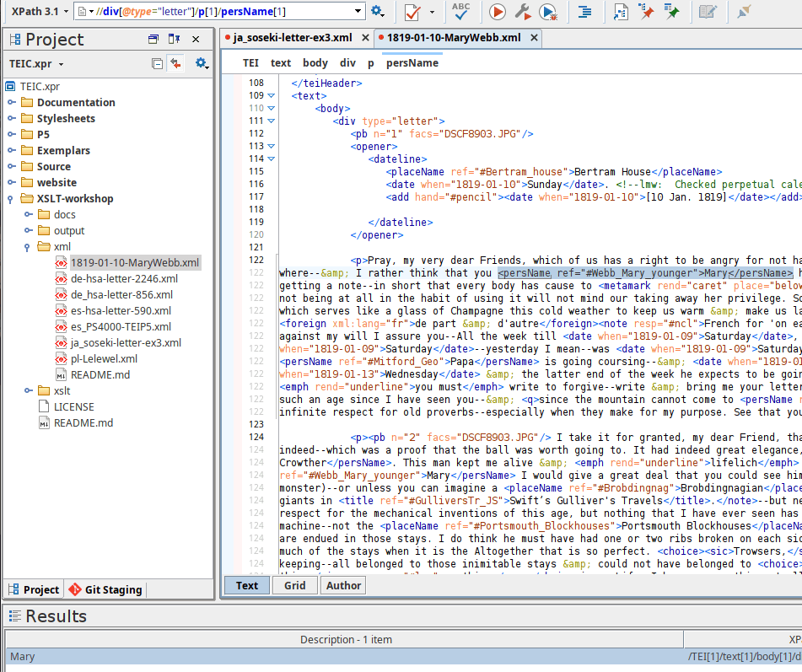The width and height of the screenshot is (802, 672).
Task: Close the Project panel
Action: tap(196, 39)
